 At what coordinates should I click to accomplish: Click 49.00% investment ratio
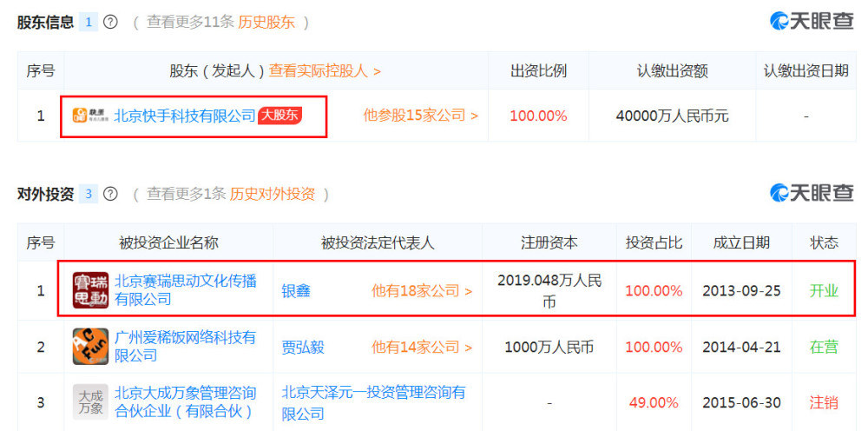654,402
